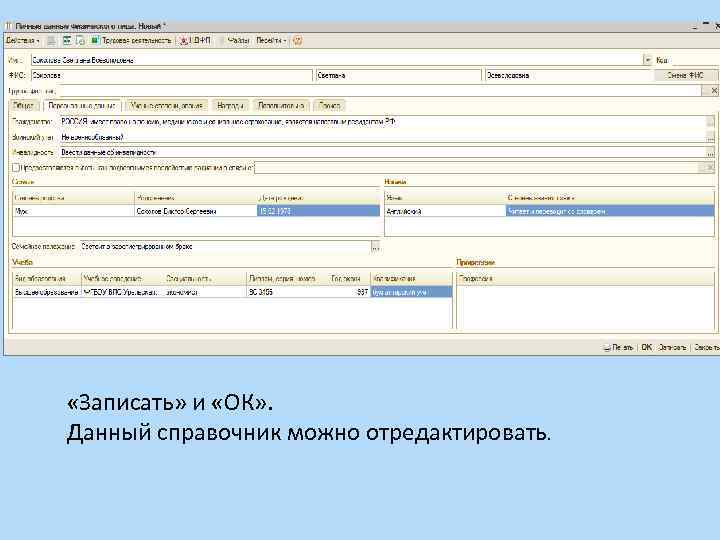Click the greyed list icon after Действия
The image size is (720, 540).
point(51,41)
